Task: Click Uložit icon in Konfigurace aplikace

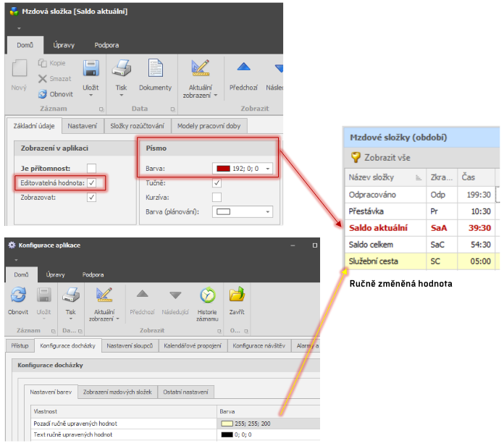Action: click(44, 295)
